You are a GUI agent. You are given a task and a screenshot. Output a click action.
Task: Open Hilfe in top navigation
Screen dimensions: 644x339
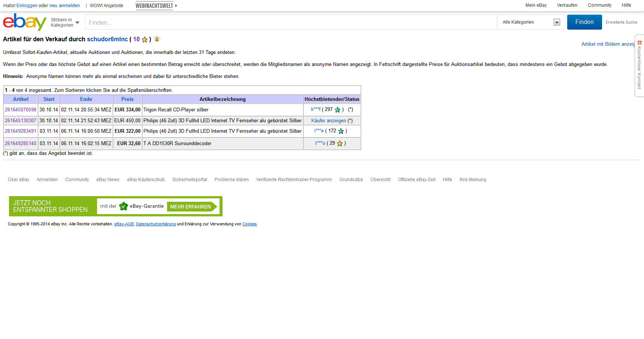tap(626, 5)
